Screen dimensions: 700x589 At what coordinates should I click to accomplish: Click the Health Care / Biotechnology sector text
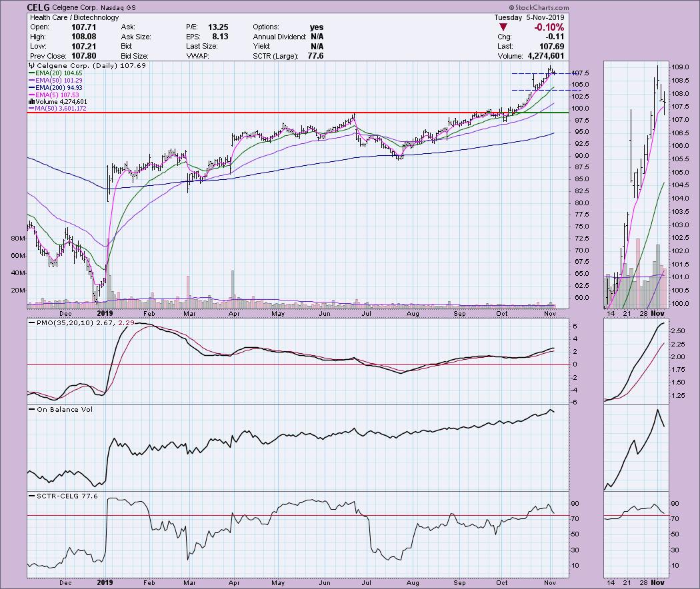coord(74,17)
